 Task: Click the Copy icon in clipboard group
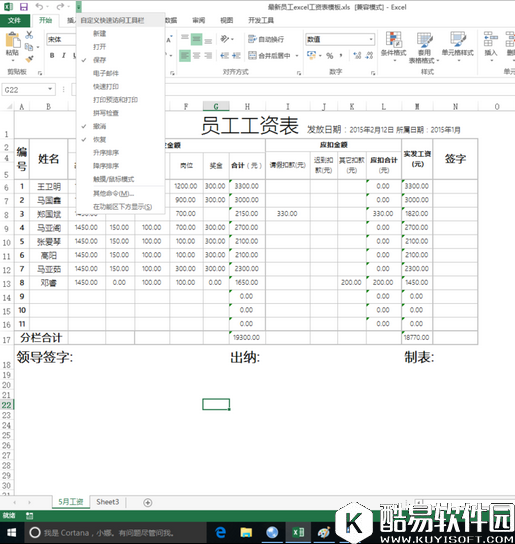pyautogui.click(x=29, y=47)
